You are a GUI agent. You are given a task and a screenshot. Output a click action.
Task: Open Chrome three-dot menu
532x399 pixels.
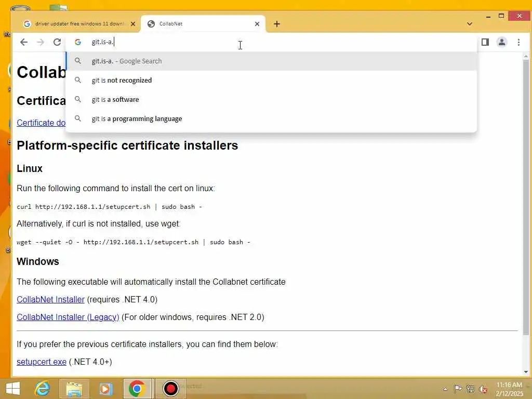click(x=518, y=42)
